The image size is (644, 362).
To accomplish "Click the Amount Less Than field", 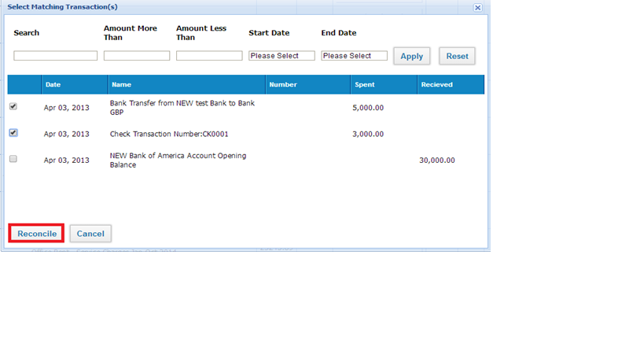I will (x=209, y=55).
